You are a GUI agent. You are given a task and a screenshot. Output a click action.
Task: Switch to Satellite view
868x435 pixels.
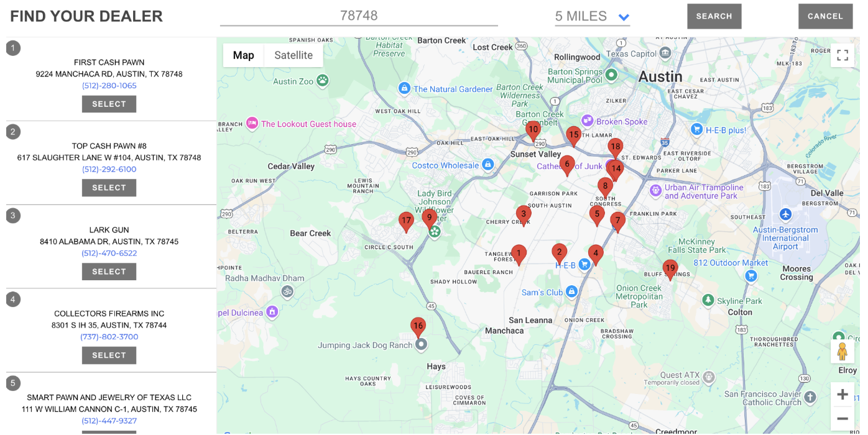pyautogui.click(x=293, y=55)
